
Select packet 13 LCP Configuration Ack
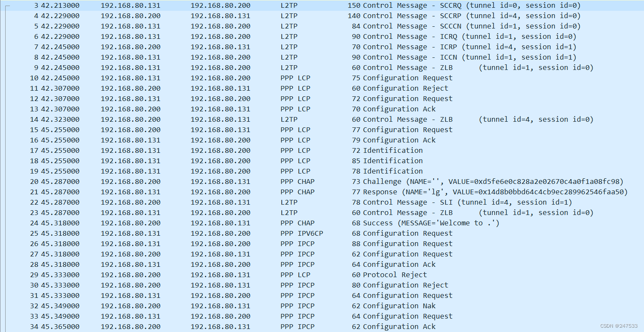[322, 109]
